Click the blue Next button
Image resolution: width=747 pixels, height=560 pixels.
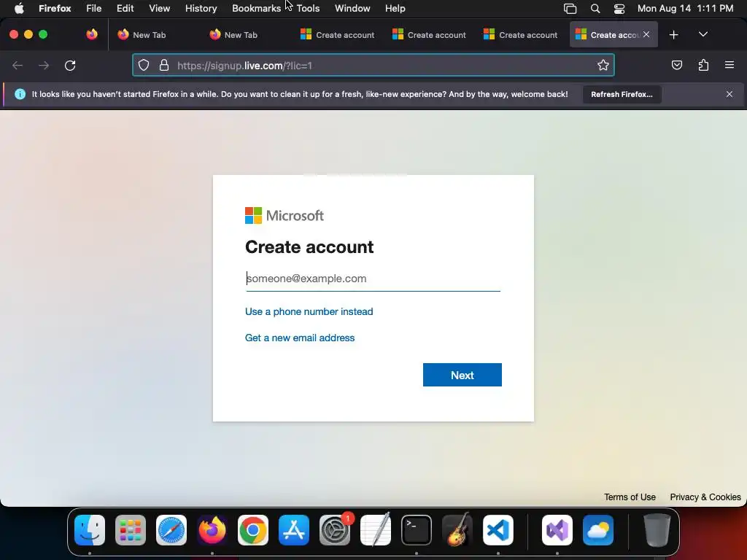click(x=462, y=375)
